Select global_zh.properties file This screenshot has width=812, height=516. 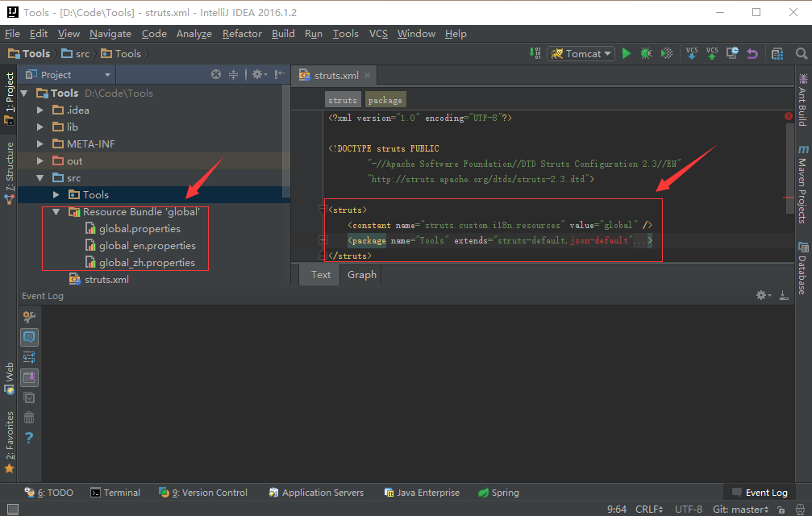(147, 262)
